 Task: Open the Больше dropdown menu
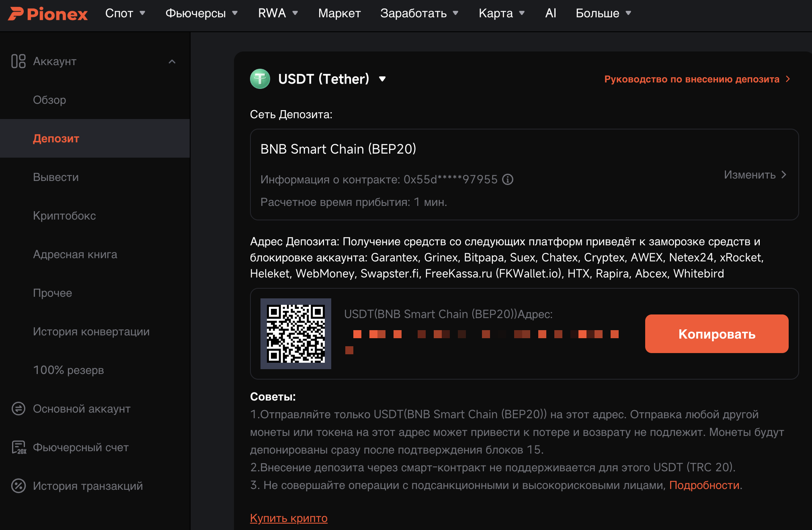(603, 13)
